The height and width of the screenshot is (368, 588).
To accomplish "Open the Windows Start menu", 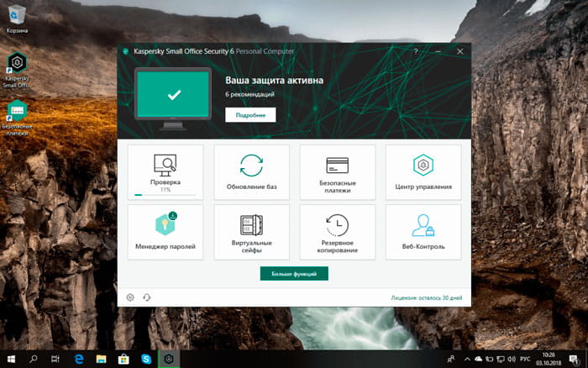I will [11, 359].
